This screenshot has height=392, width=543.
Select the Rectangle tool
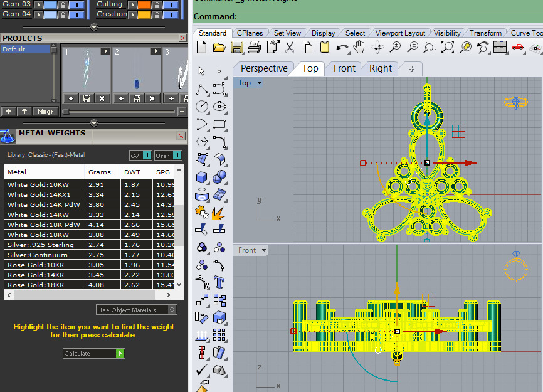[x=219, y=124]
